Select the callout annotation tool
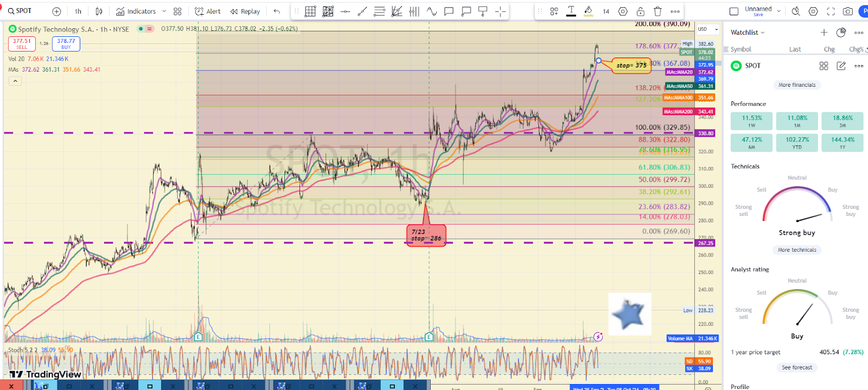This screenshot has width=868, height=390. pos(466,11)
